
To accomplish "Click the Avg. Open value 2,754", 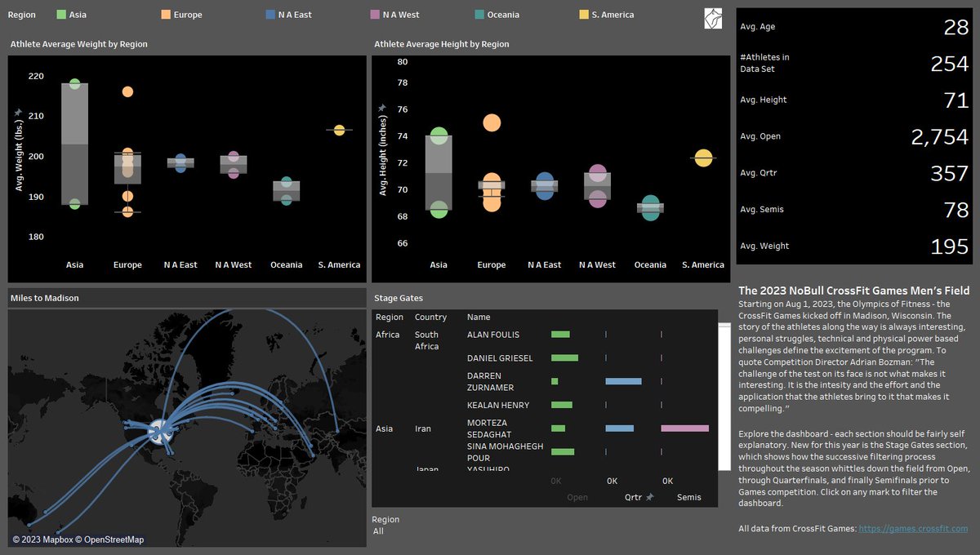I will [940, 136].
